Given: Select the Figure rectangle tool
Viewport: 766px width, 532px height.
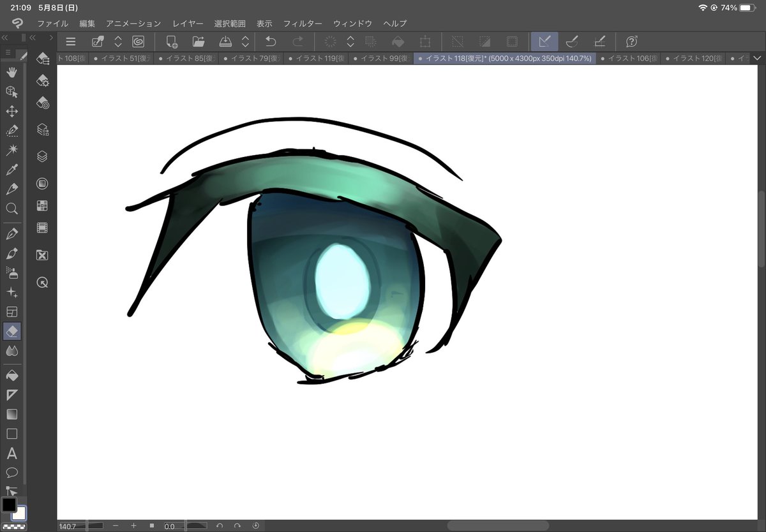Looking at the screenshot, I should pyautogui.click(x=11, y=434).
